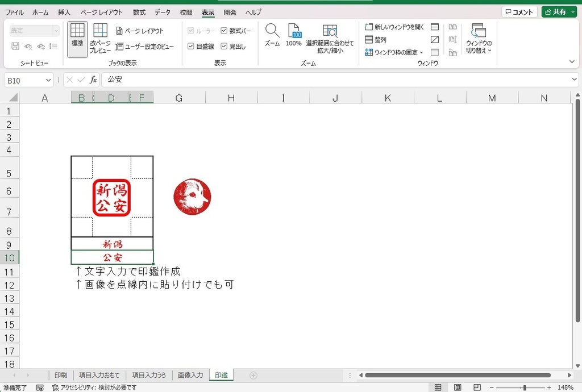Switch to the 項目入力うら sheet tab
This screenshot has width=582, height=392.
coord(149,375)
